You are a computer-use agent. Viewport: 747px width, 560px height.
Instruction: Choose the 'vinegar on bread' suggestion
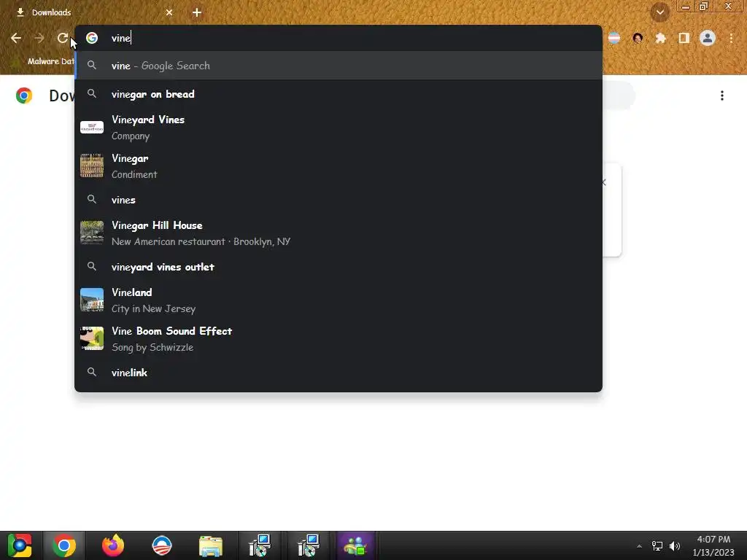click(338, 94)
